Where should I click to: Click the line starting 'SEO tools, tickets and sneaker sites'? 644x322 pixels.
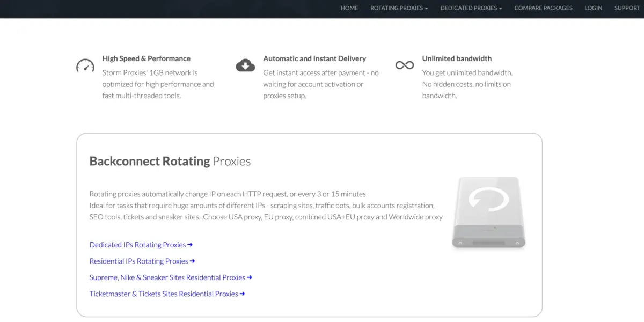point(266,217)
